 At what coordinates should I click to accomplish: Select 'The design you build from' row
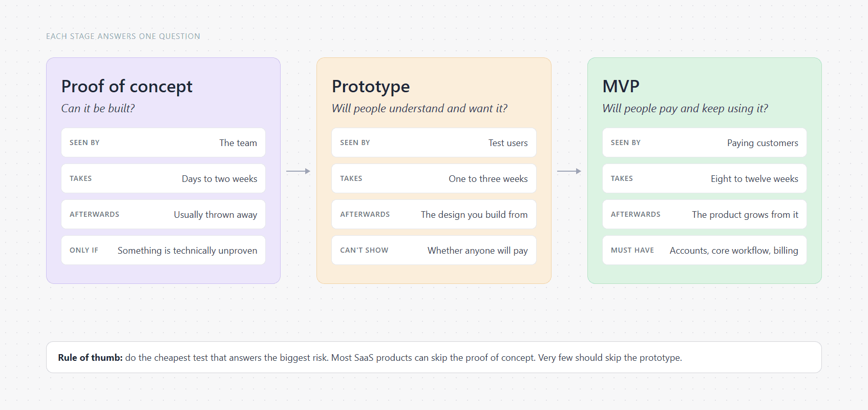click(x=434, y=214)
